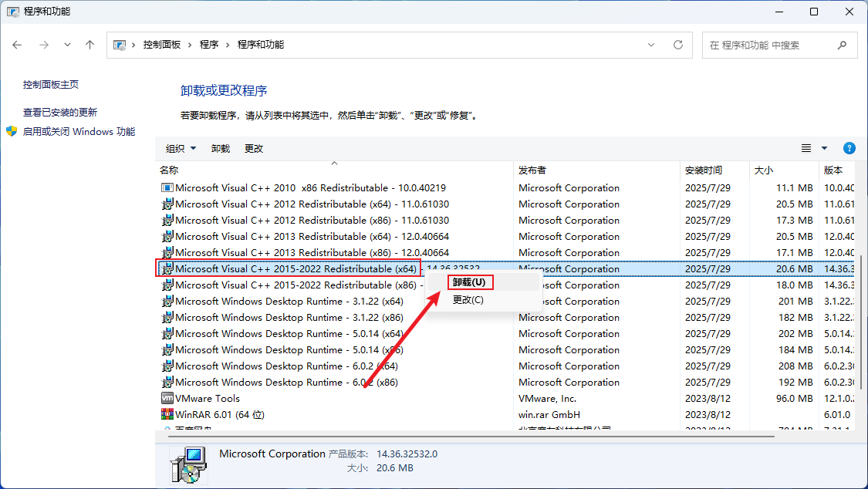The image size is (868, 489).
Task: Click icon of Desktop Runtime 3.1.22 (x64)
Action: click(x=167, y=301)
